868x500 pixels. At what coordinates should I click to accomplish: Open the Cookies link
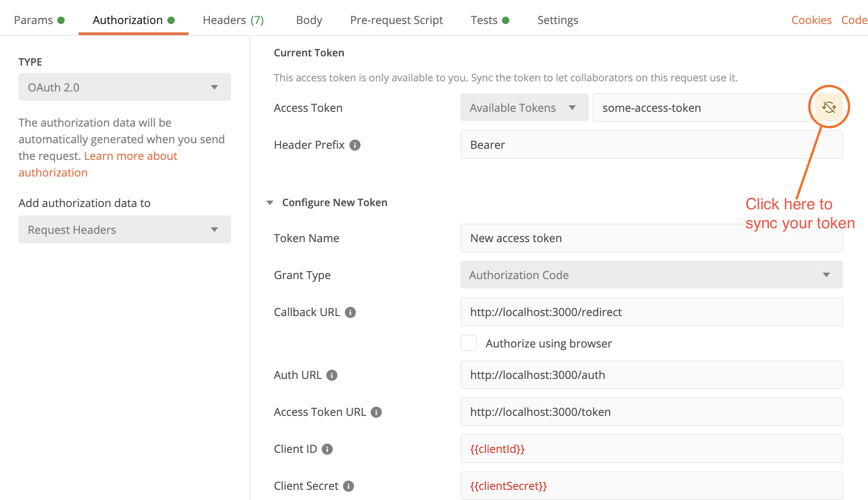[x=812, y=20]
